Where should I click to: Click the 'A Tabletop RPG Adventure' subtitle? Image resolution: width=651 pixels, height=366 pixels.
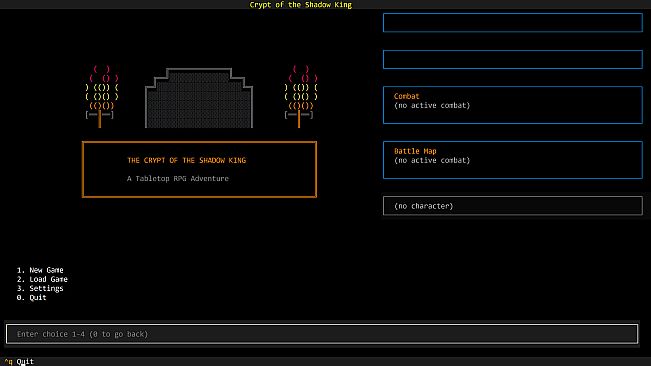coord(178,178)
